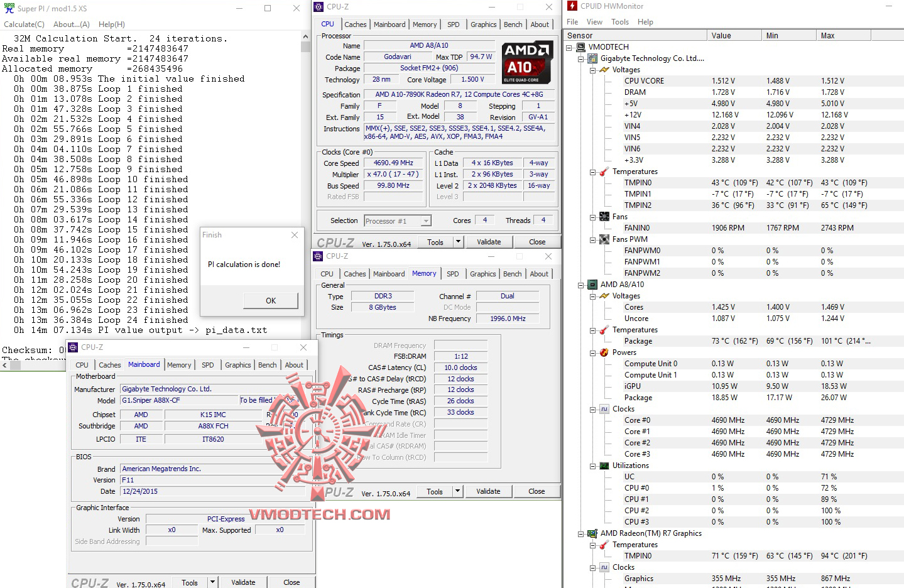
Task: Collapse the Gigabyte Technology Co. Ltd node
Action: (x=580, y=58)
